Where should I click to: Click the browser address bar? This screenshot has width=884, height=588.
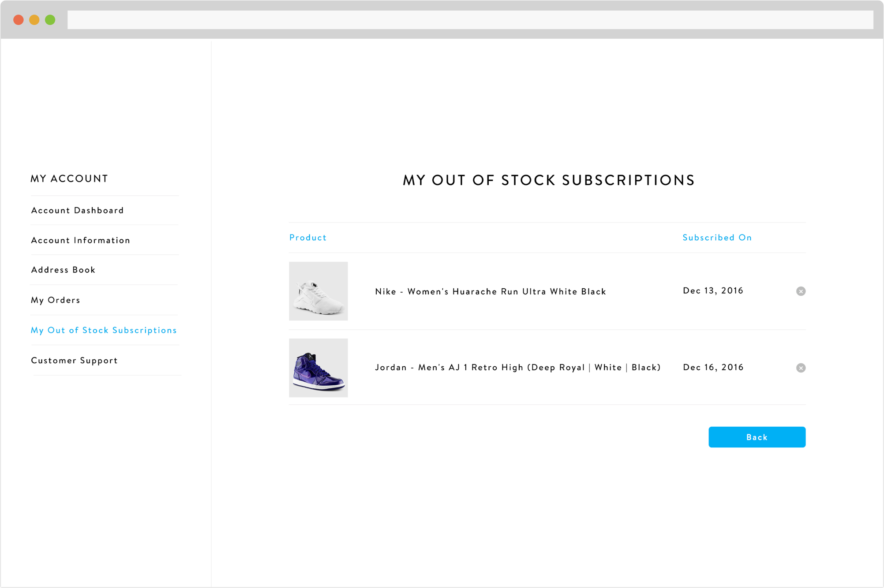click(x=470, y=20)
